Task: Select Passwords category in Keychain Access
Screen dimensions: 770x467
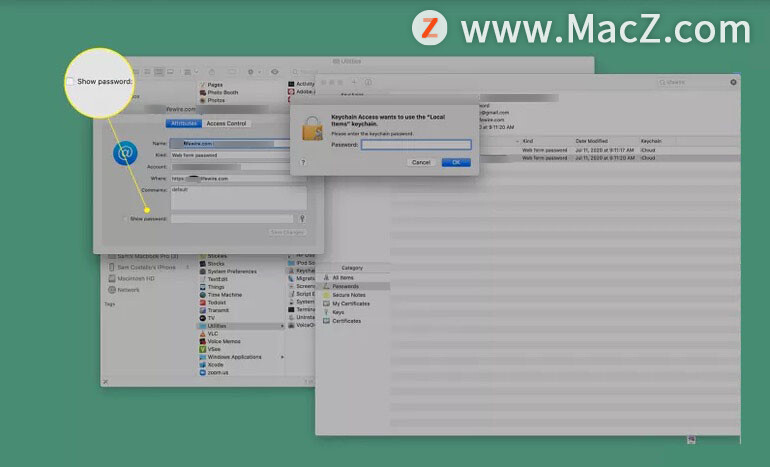Action: click(x=345, y=286)
